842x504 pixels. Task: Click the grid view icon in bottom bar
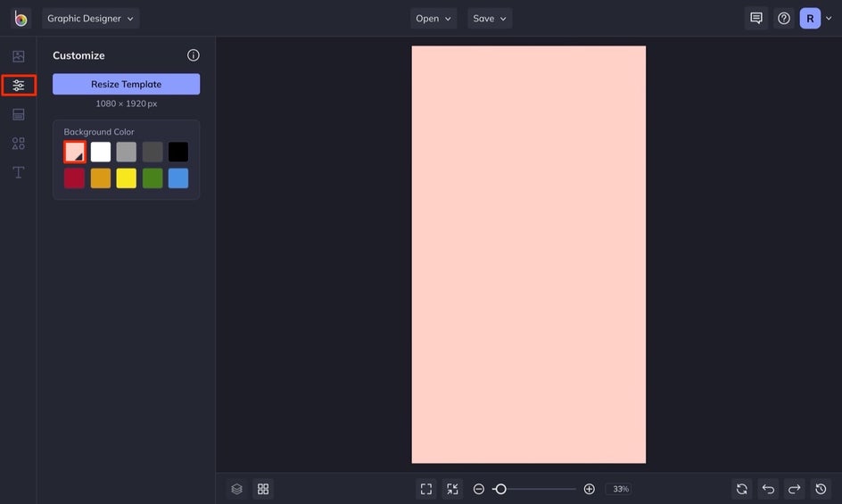[263, 489]
